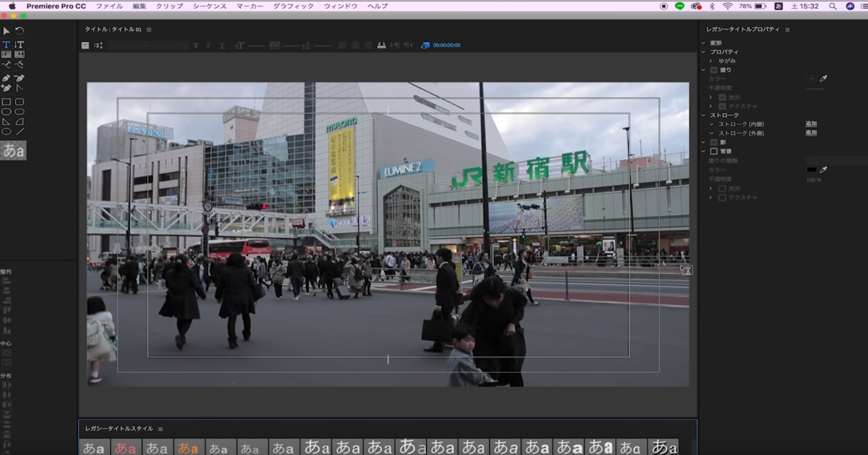Click the New Title Based on Current icon

pyautogui.click(x=85, y=45)
